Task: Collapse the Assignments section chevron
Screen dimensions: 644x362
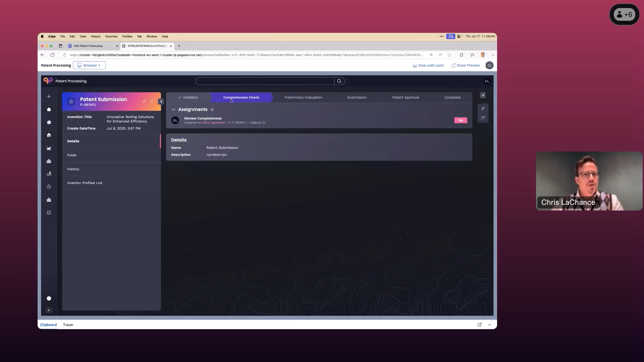Action: (173, 110)
